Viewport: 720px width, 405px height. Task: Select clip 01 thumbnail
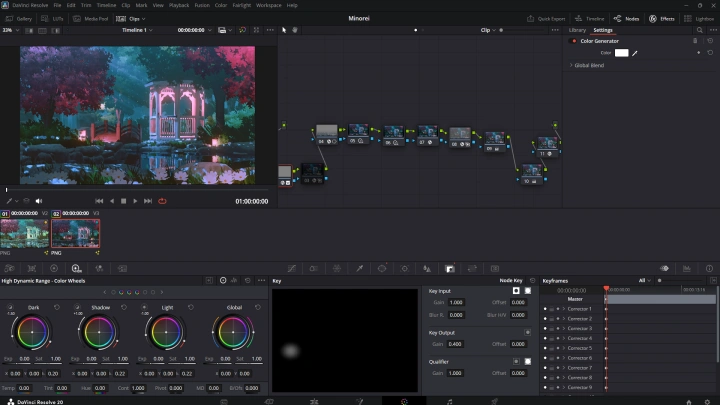(x=24, y=234)
